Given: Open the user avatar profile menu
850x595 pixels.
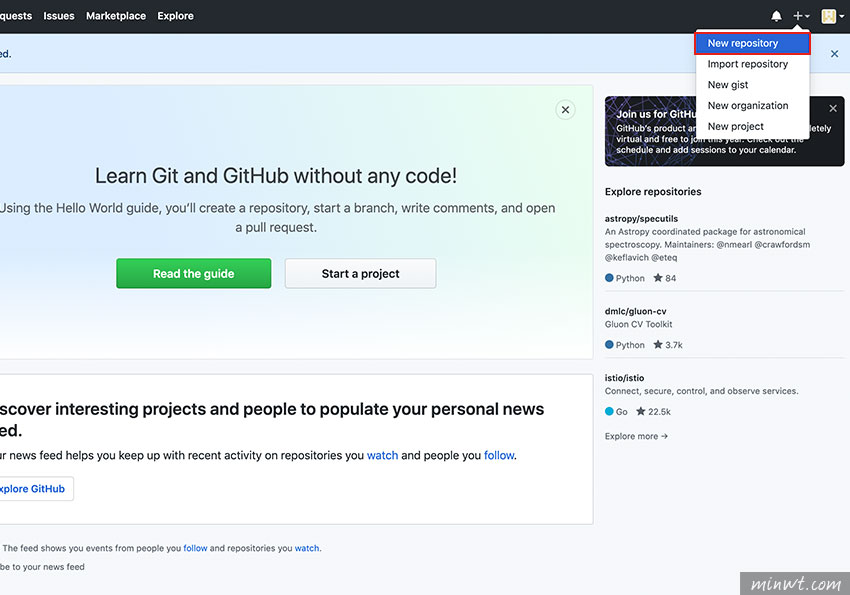Looking at the screenshot, I should [833, 16].
